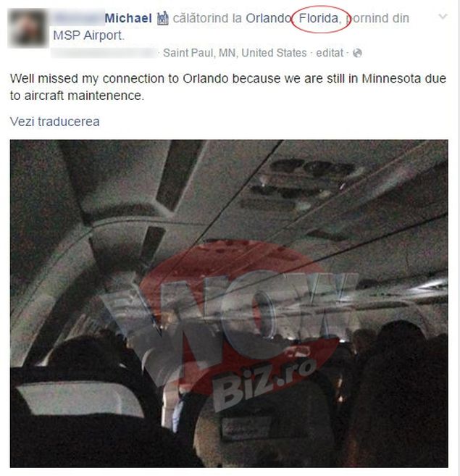Click the blurred surname before Michael

[x=80, y=18]
